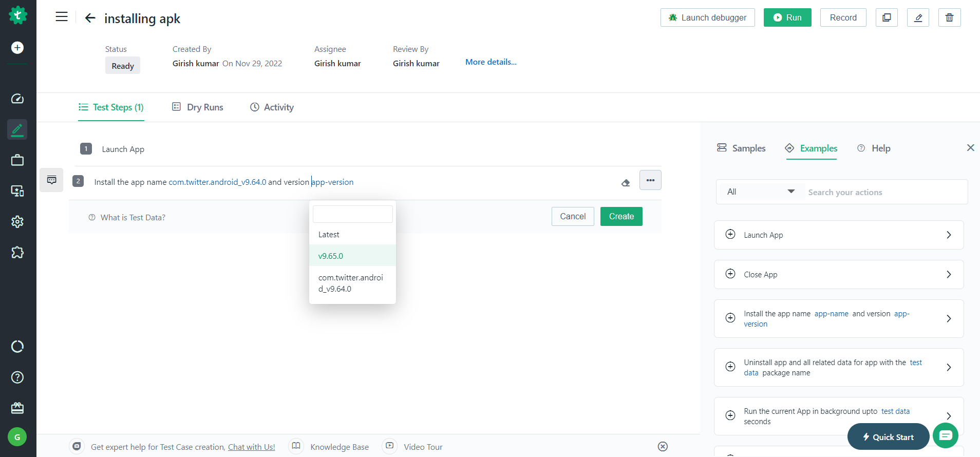Viewport: 980px width, 457px height.
Task: Click the Search your actions field
Action: point(885,192)
